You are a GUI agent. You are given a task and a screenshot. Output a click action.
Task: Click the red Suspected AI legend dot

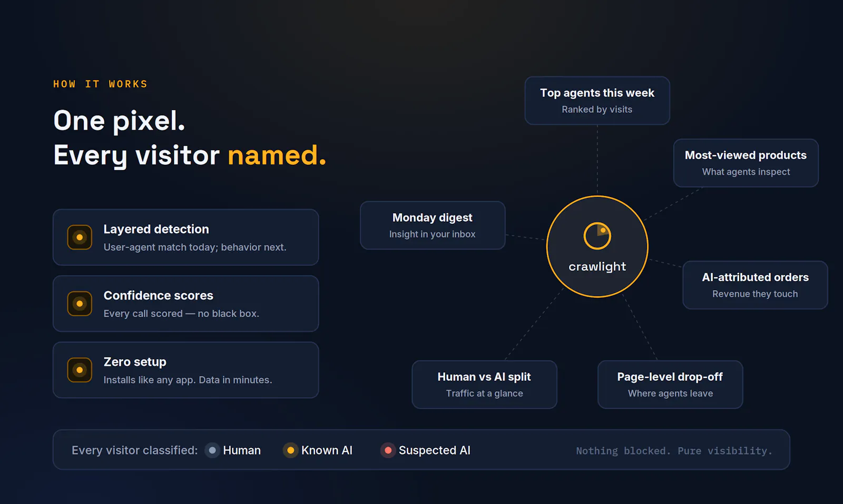388,450
